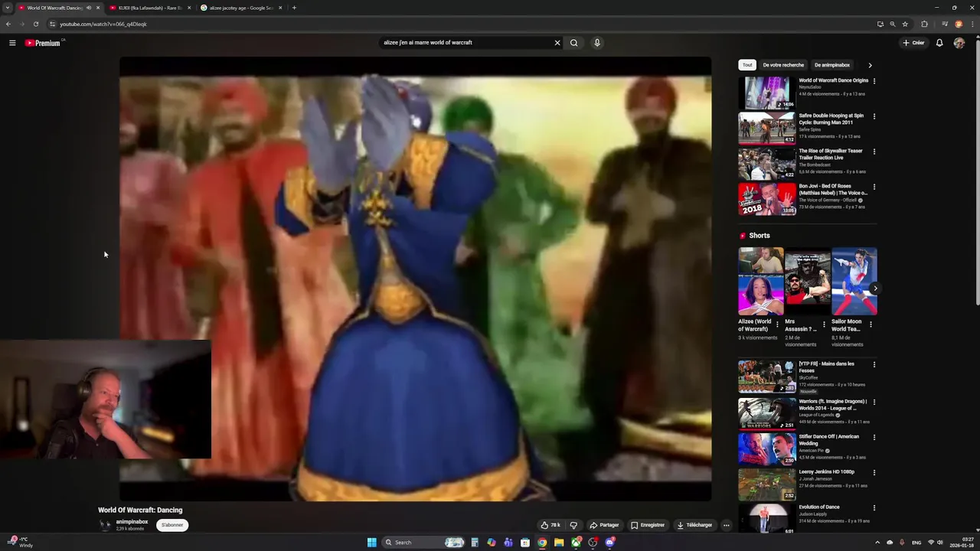The height and width of the screenshot is (551, 980).
Task: Open the browser Extensions puzzle icon
Action: tap(924, 24)
